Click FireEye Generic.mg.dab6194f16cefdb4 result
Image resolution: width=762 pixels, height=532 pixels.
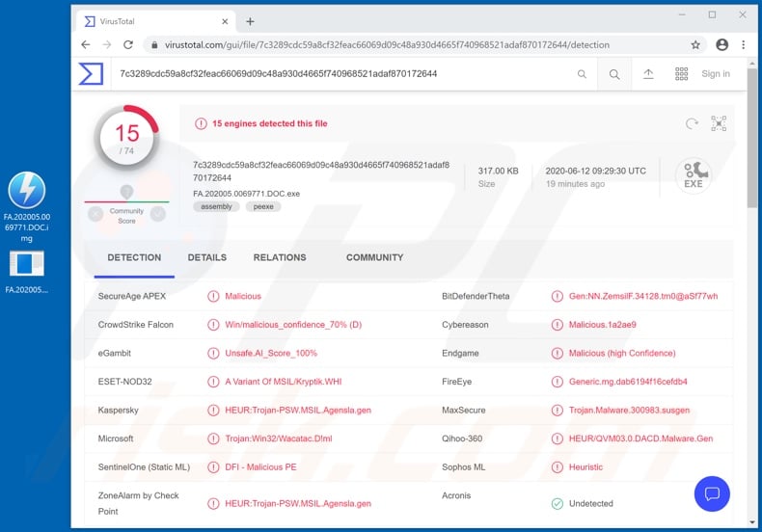point(628,382)
